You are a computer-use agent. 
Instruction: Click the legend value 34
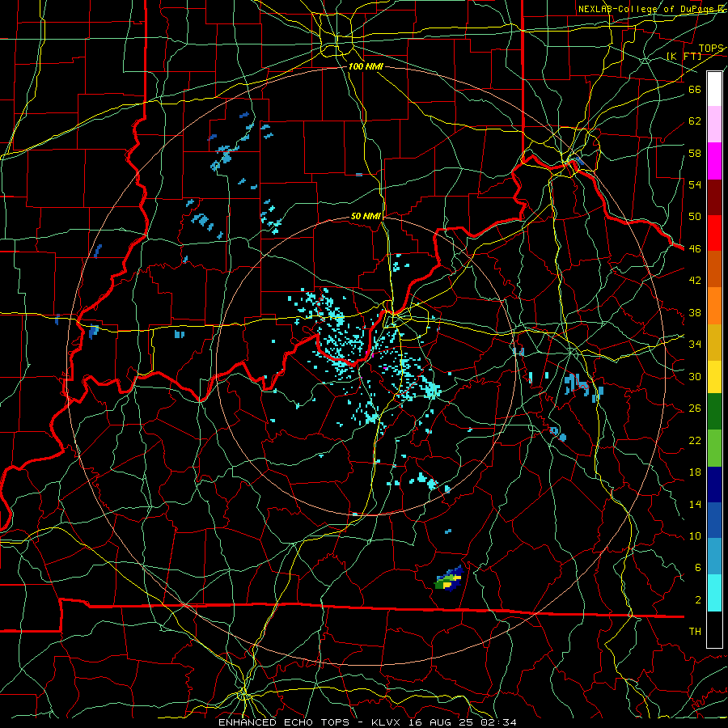click(695, 345)
